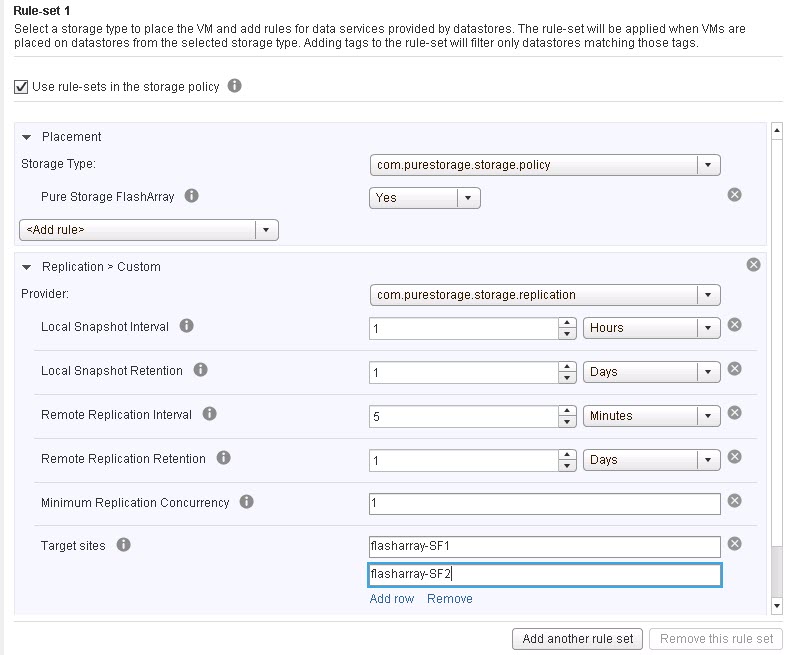Delete the Replication Custom section
This screenshot has width=793, height=655.
click(753, 265)
